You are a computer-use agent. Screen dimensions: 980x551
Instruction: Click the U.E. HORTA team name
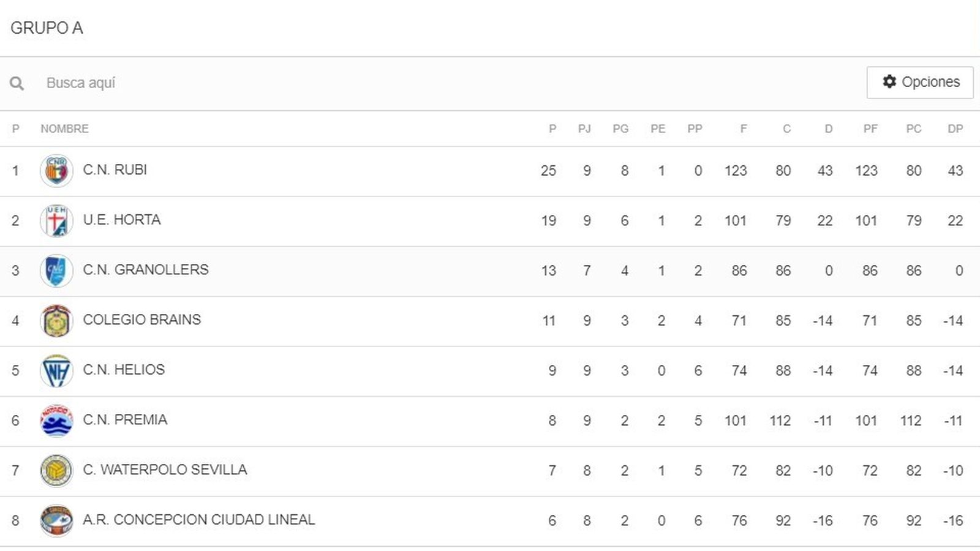coord(122,220)
